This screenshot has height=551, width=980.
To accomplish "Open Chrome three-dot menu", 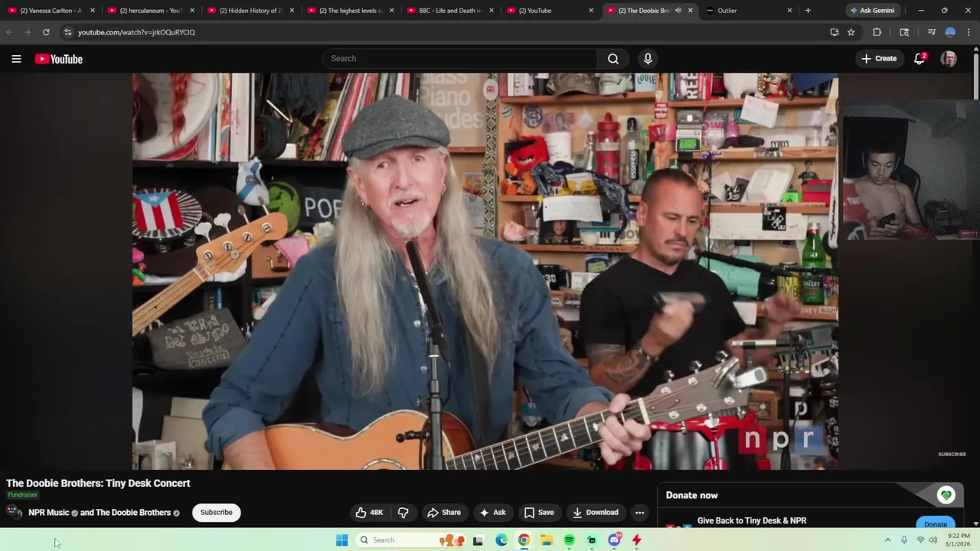I will point(969,32).
